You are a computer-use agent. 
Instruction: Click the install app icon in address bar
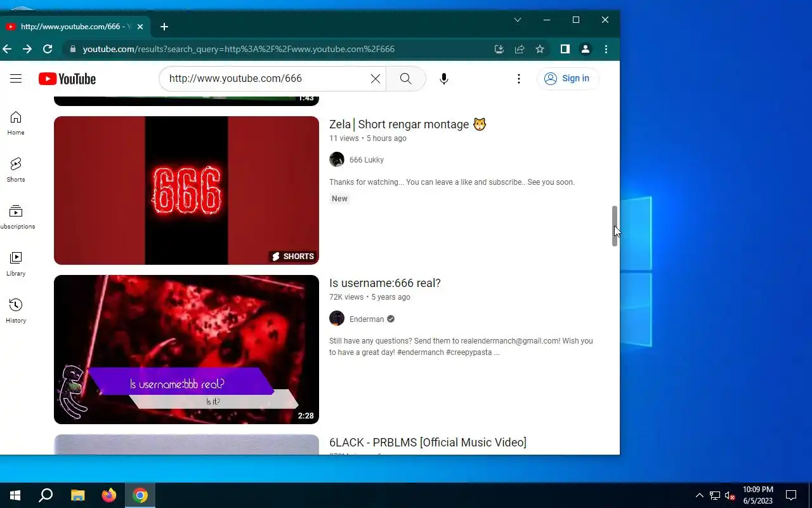499,49
